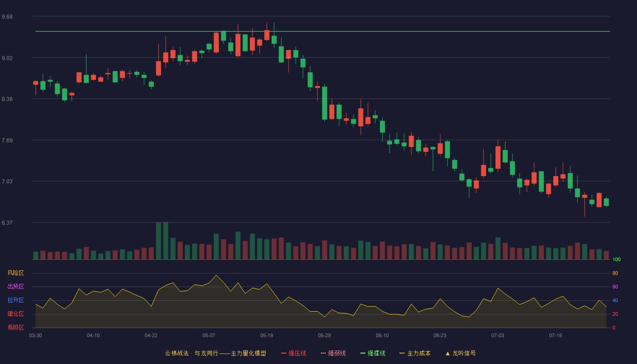Click the 07-03 date label
The image size is (637, 364).
coord(498,335)
